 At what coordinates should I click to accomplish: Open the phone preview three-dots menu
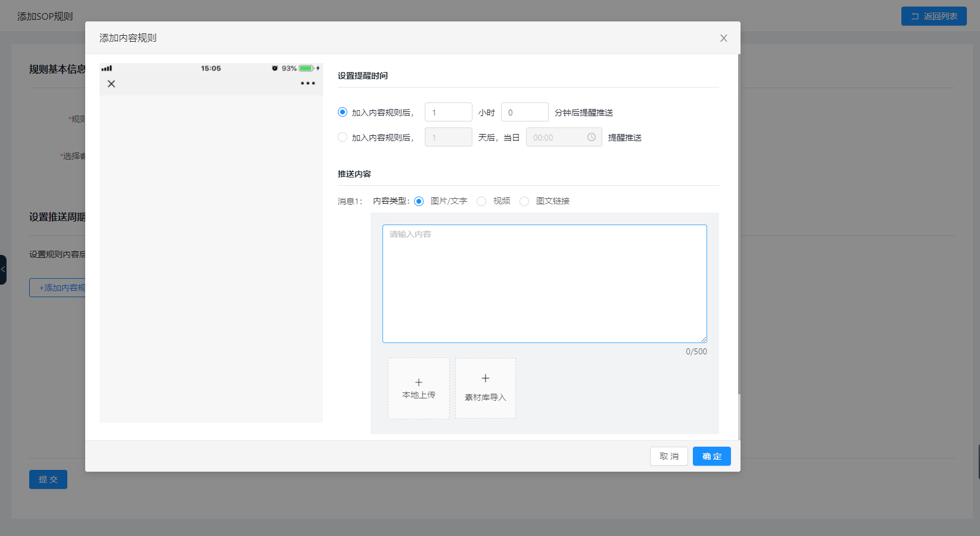308,83
